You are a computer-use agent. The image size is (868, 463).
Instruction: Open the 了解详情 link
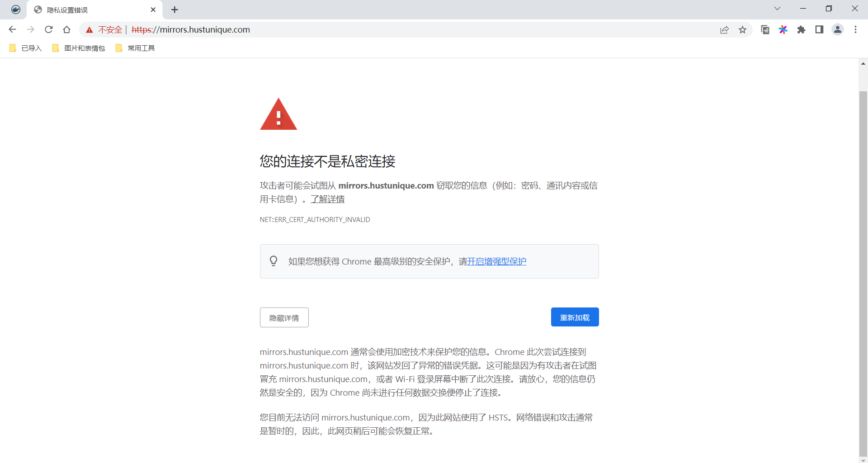(328, 199)
